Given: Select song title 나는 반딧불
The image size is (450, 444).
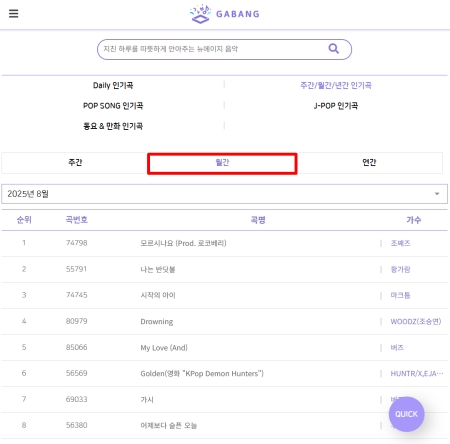Looking at the screenshot, I should [x=158, y=269].
